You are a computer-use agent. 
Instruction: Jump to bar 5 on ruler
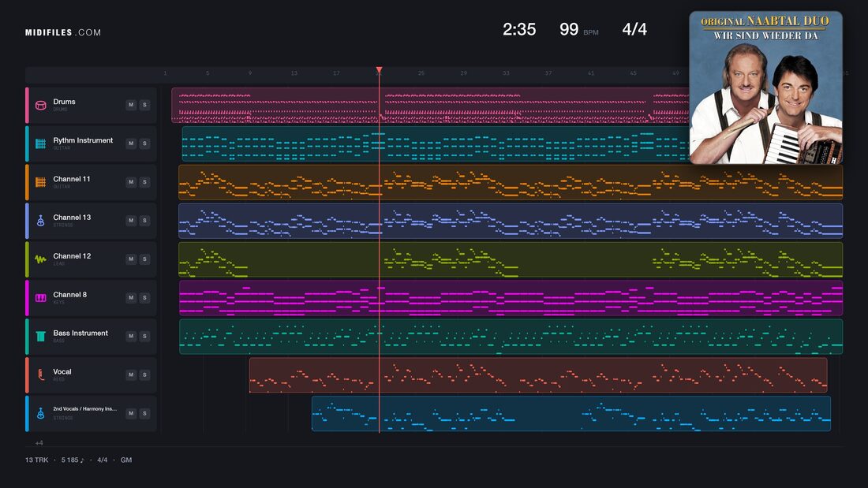point(208,73)
